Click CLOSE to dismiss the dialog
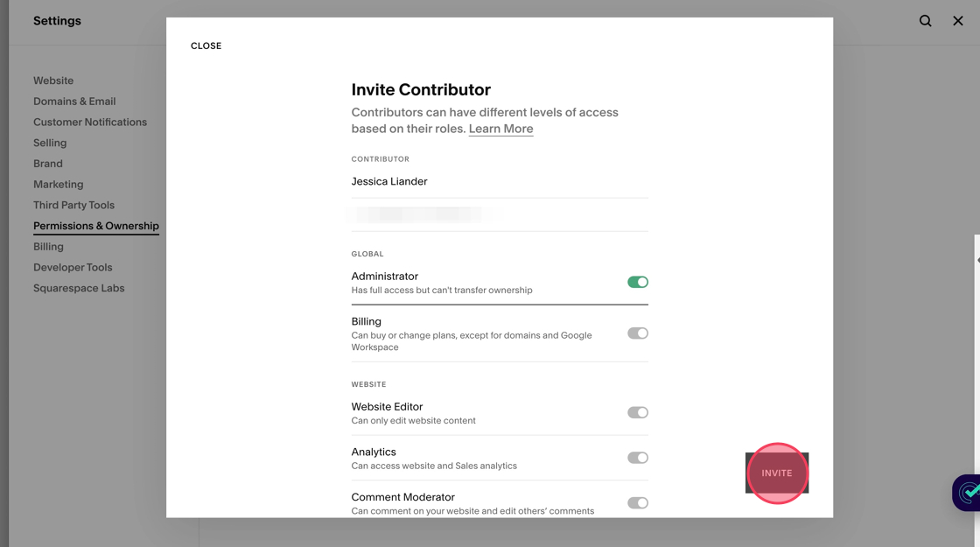This screenshot has width=980, height=547. tap(206, 46)
